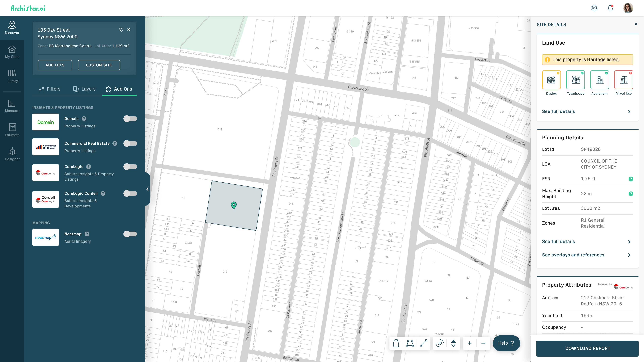
Task: Click the CUSTOM SITE button
Action: 99,65
